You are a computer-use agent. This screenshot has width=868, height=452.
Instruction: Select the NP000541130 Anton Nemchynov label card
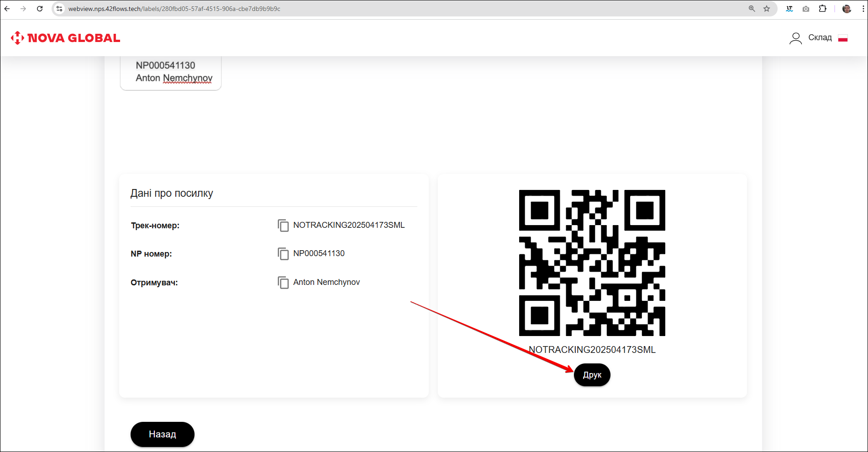171,72
